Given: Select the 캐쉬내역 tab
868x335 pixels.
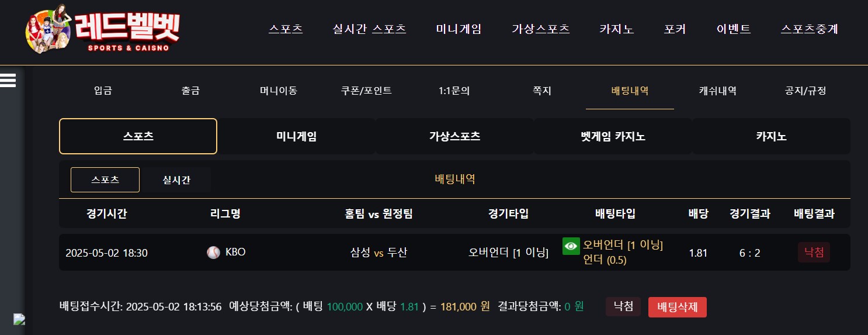Looking at the screenshot, I should pos(717,91).
